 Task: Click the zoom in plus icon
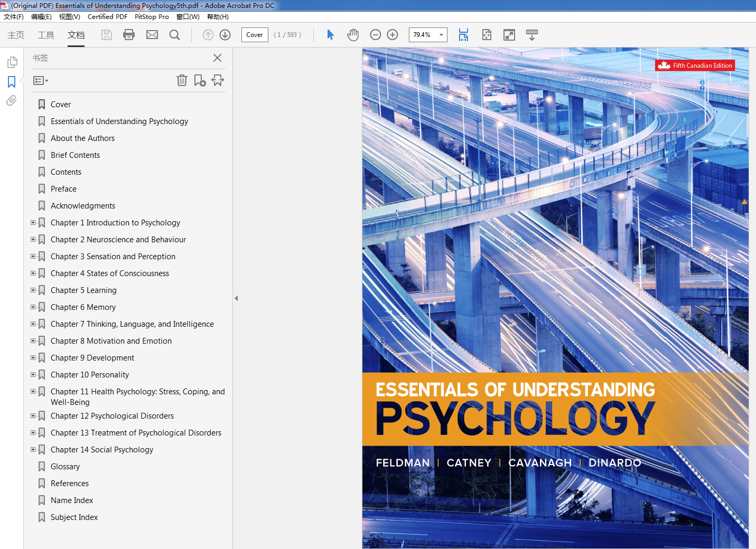coord(393,35)
